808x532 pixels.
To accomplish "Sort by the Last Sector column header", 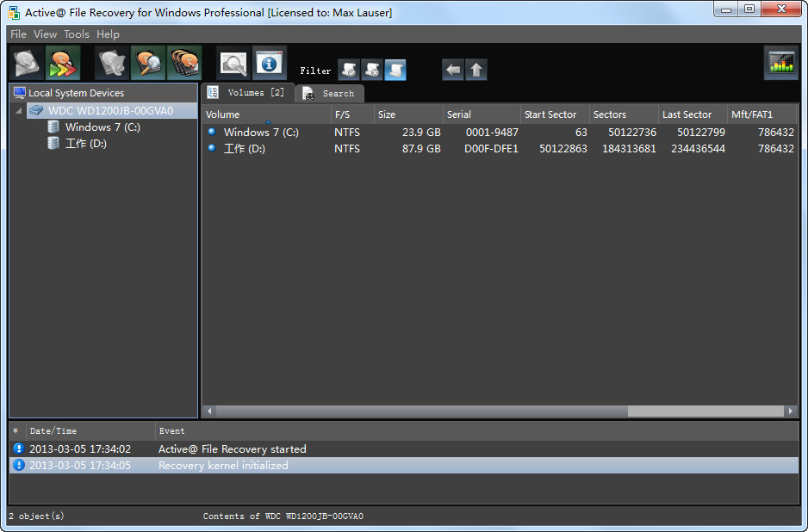I will [693, 114].
